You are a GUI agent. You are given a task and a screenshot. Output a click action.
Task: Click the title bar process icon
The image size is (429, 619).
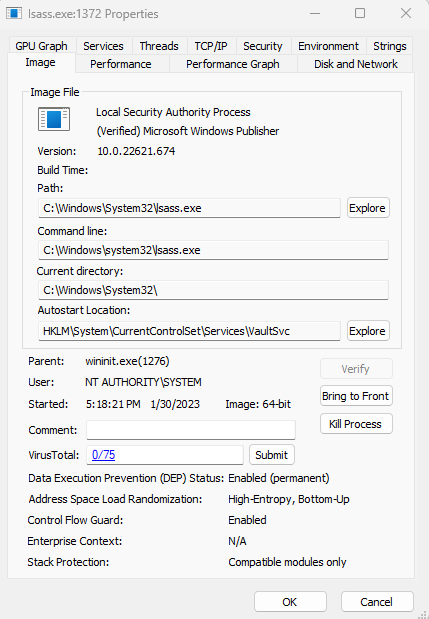pos(13,13)
